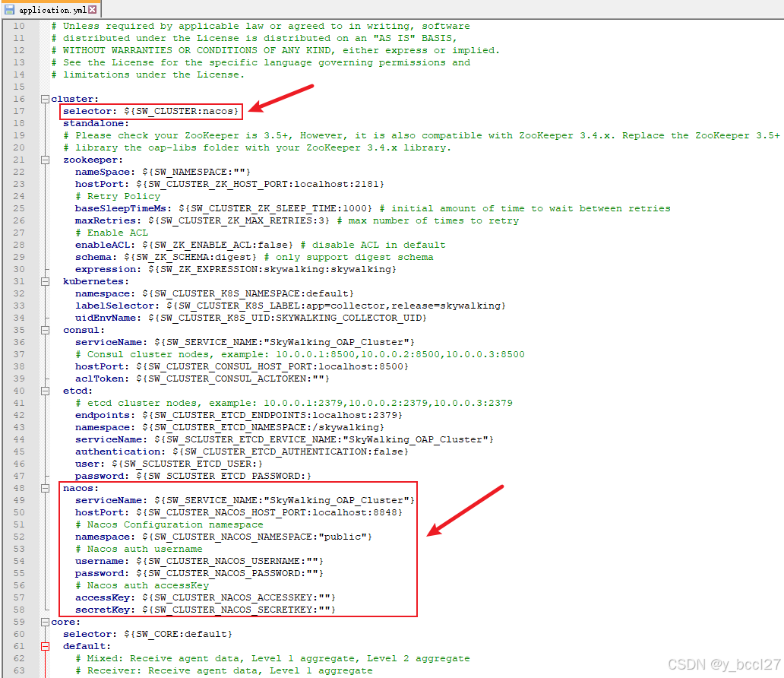The height and width of the screenshot is (678, 784).
Task: Click the 'namespace' /skywalking line
Action: coord(229,428)
